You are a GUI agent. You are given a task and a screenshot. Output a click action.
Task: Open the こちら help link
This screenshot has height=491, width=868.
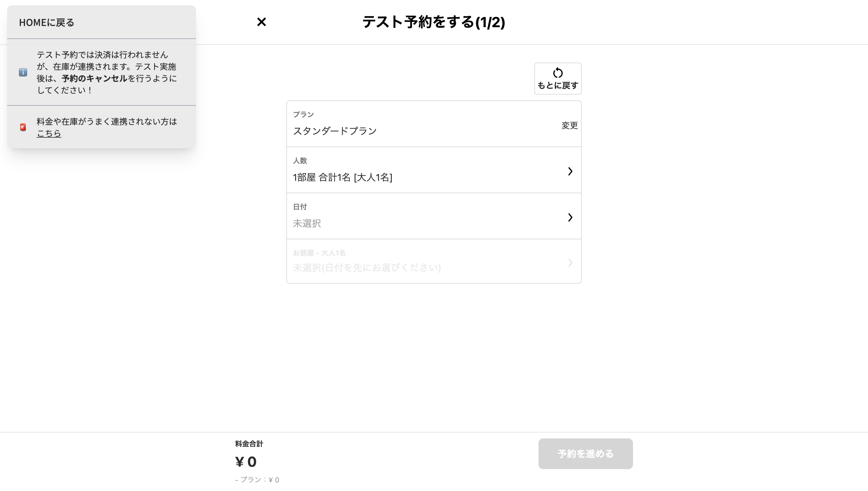(x=49, y=133)
